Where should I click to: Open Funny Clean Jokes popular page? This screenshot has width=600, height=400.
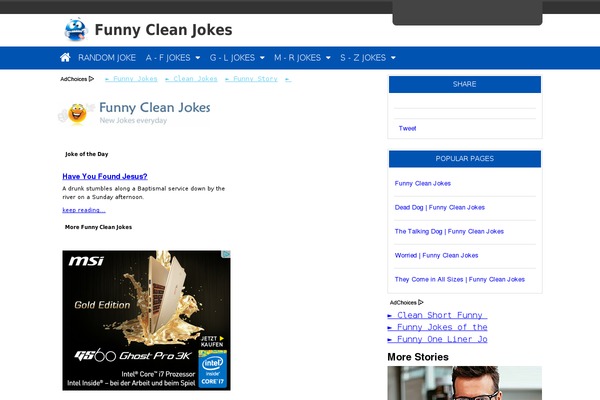(x=422, y=183)
